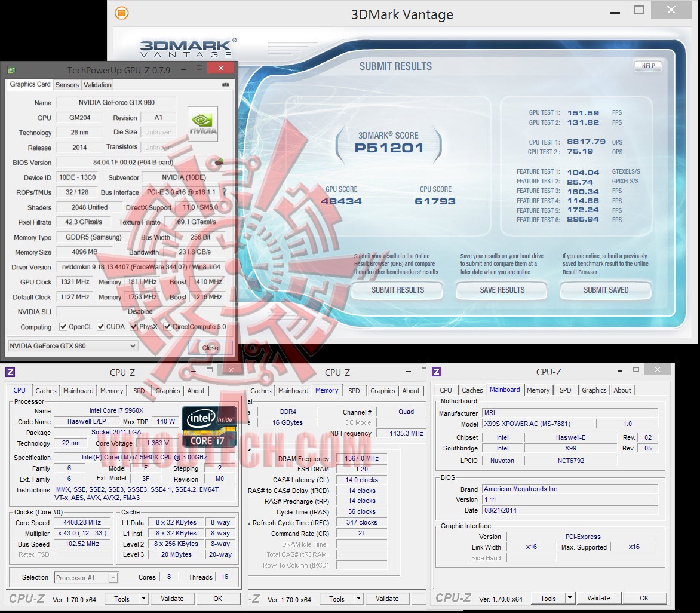Click the GPU Clock value 1321 MHz
The width and height of the screenshot is (700, 613).
pyautogui.click(x=75, y=282)
